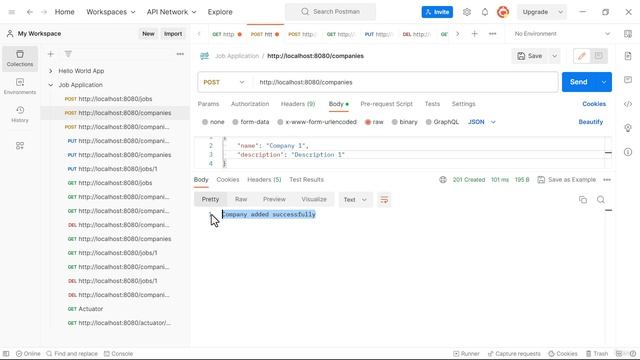The height and width of the screenshot is (360, 640).
Task: Open response three-dot options menu
Action: coord(607,180)
